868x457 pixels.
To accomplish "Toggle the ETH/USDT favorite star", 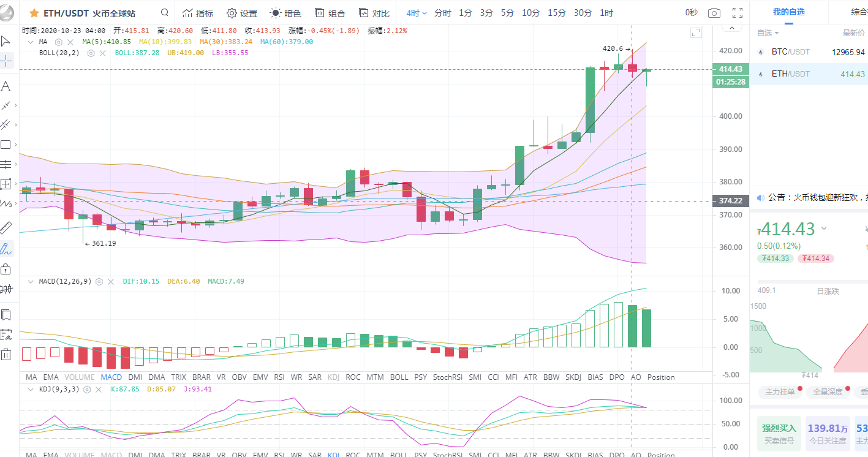I will 34,13.
